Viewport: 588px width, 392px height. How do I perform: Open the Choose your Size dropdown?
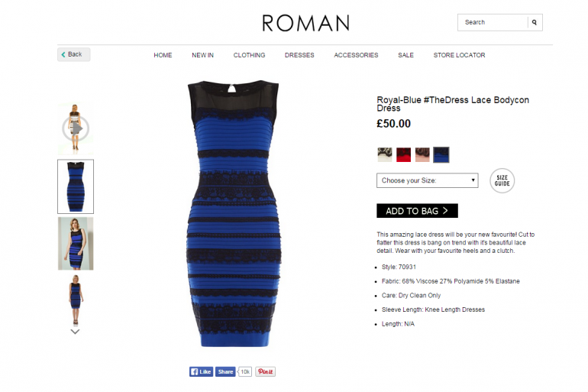[427, 180]
